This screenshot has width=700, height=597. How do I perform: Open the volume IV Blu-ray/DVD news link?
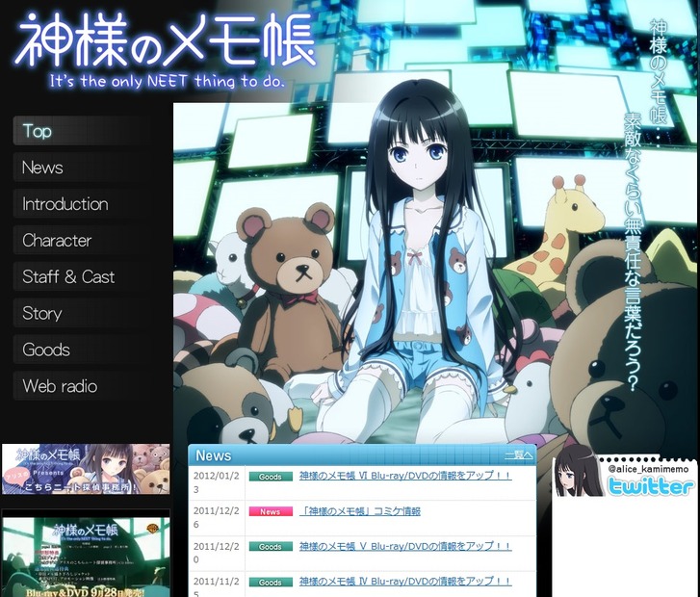(x=405, y=582)
